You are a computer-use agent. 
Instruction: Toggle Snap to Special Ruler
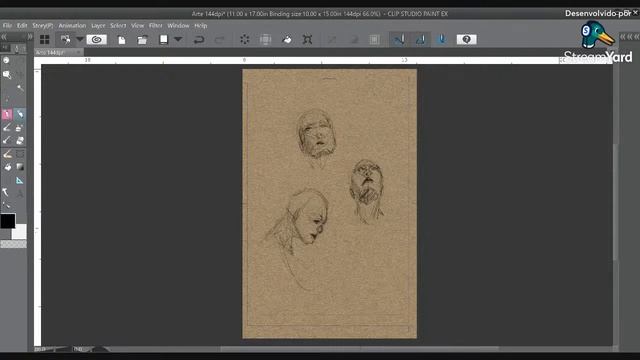coord(420,39)
